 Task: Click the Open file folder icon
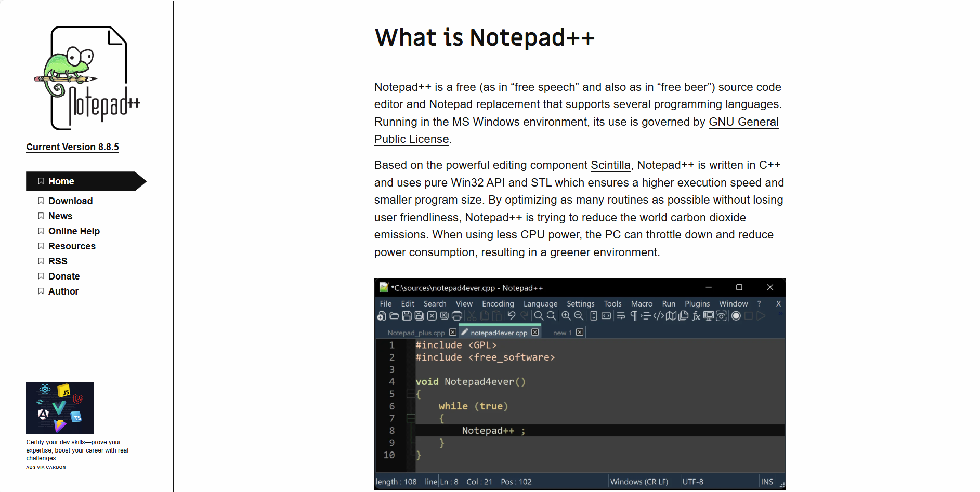[x=394, y=316]
